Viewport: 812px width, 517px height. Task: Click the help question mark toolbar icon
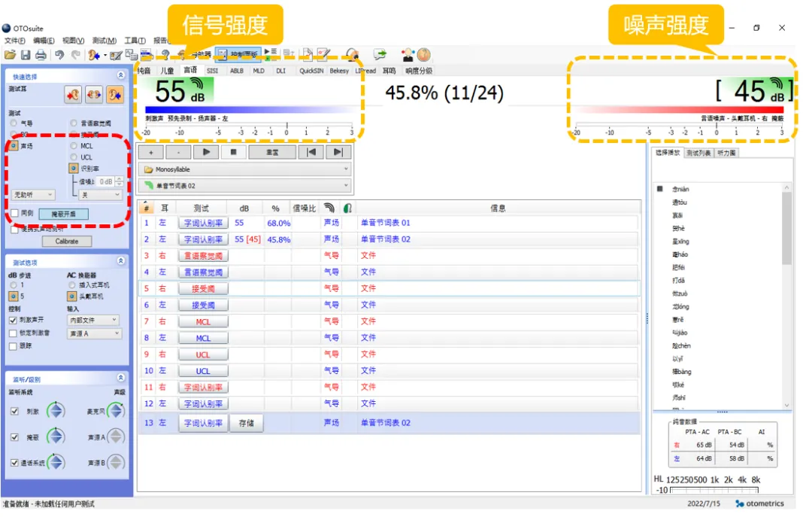pos(165,54)
